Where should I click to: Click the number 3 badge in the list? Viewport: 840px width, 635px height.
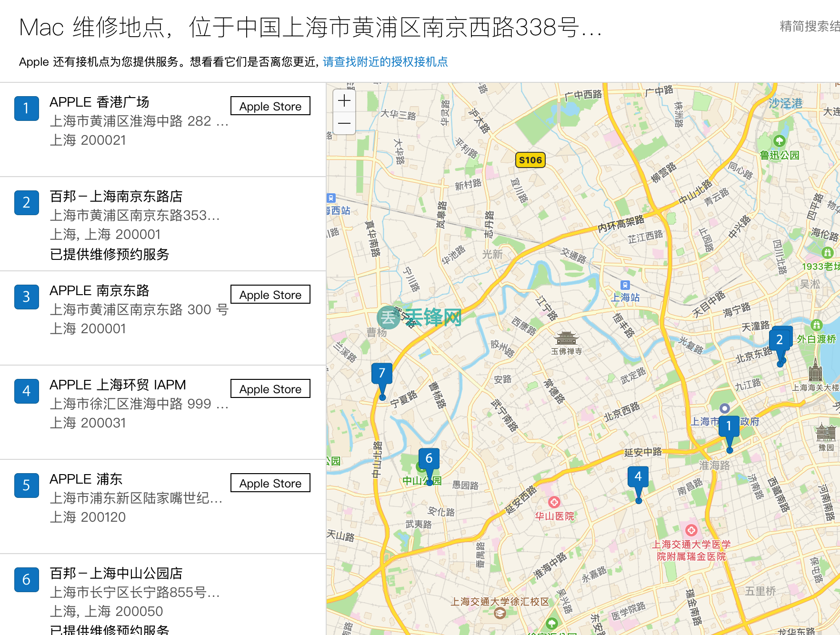[x=27, y=297]
